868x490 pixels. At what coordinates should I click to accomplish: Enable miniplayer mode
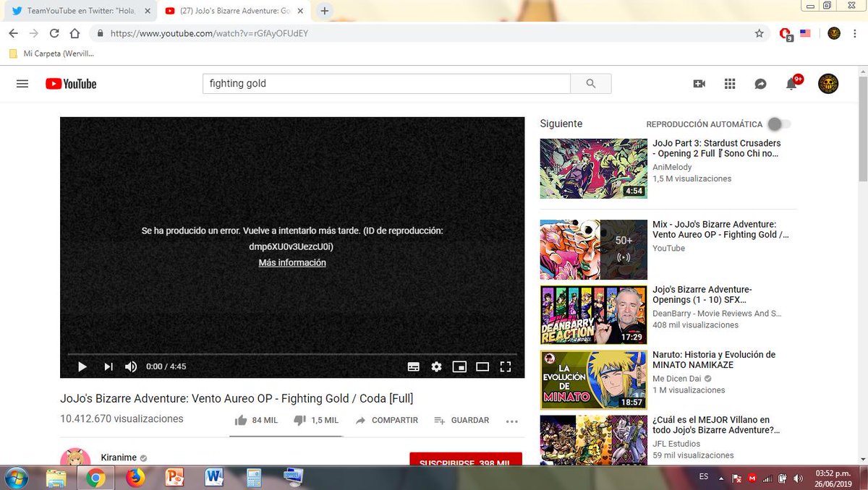[459, 366]
